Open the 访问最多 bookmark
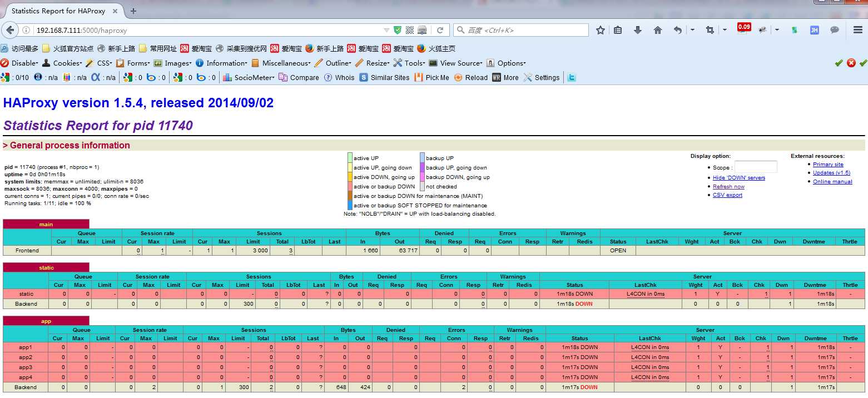868x398 pixels. (x=20, y=48)
